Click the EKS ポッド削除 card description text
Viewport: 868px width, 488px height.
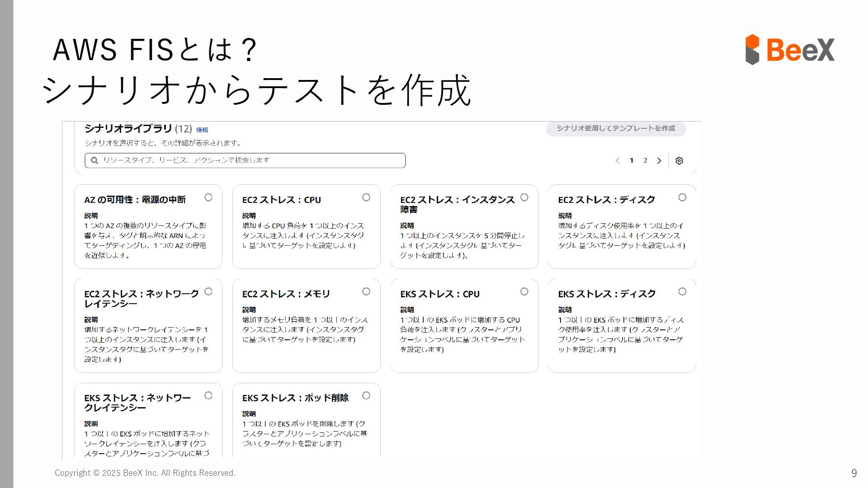(304, 433)
